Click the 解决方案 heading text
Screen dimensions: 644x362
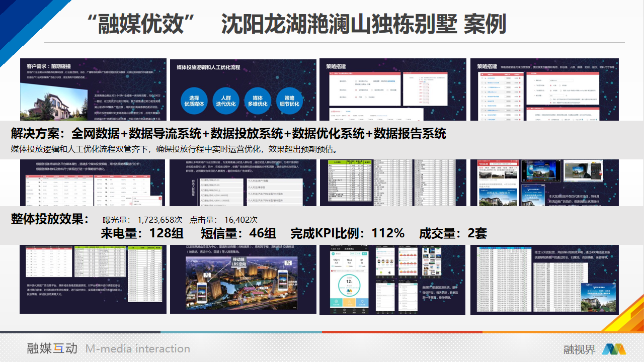(40, 134)
